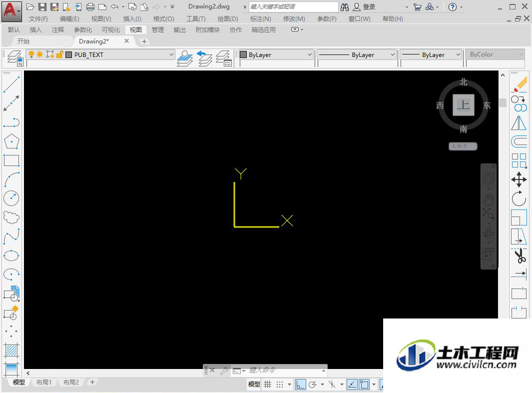Select the Rotate tool
Image resolution: width=532 pixels, height=393 pixels.
(x=519, y=198)
